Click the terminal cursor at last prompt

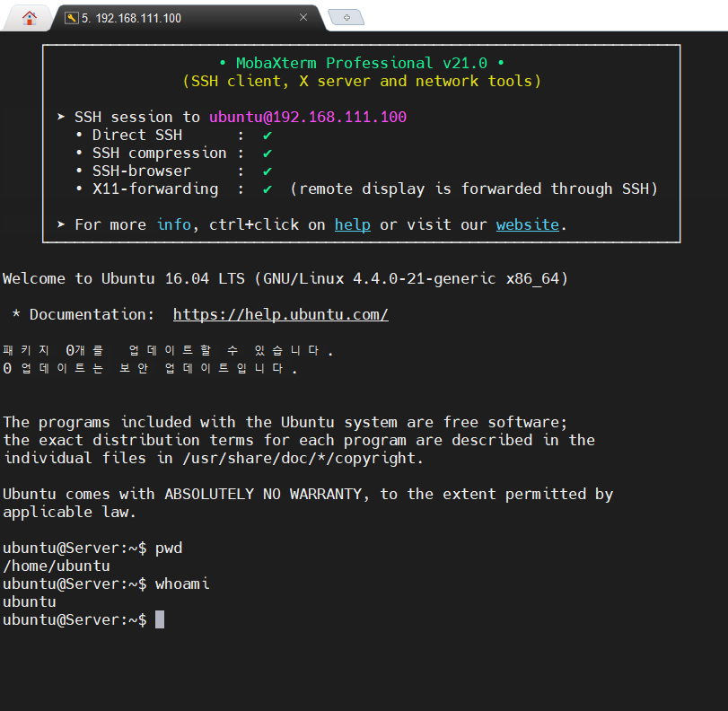click(160, 620)
